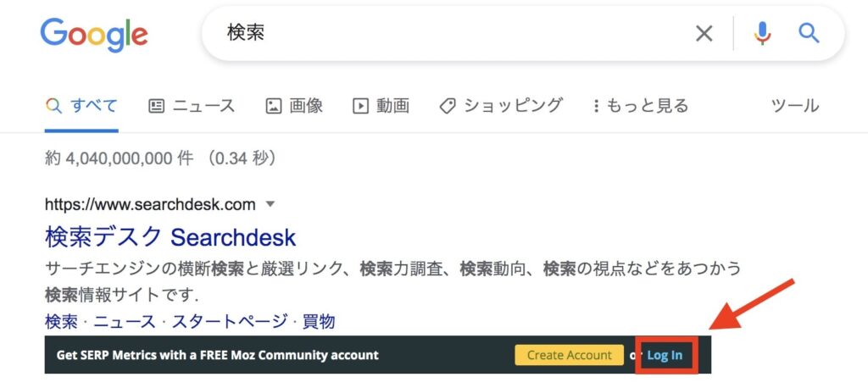This screenshot has width=868, height=388.
Task: Click the 検索 sitelink
Action: coord(61,321)
